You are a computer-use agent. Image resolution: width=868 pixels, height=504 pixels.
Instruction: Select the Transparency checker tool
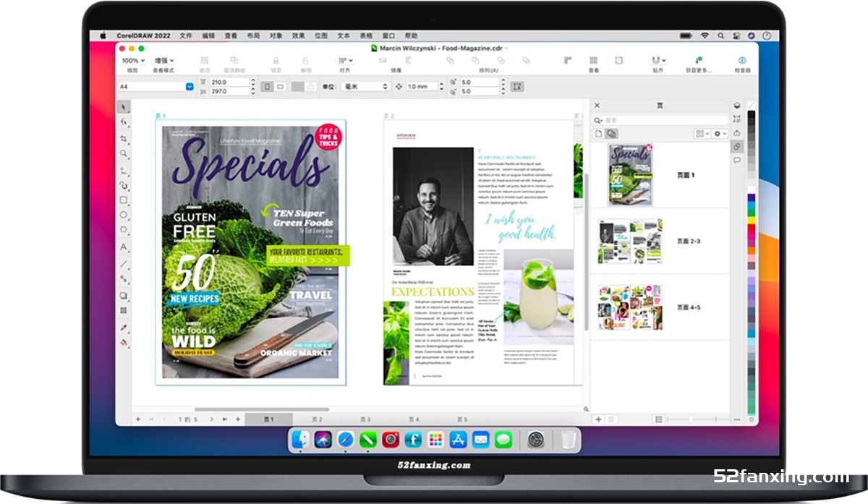click(124, 310)
